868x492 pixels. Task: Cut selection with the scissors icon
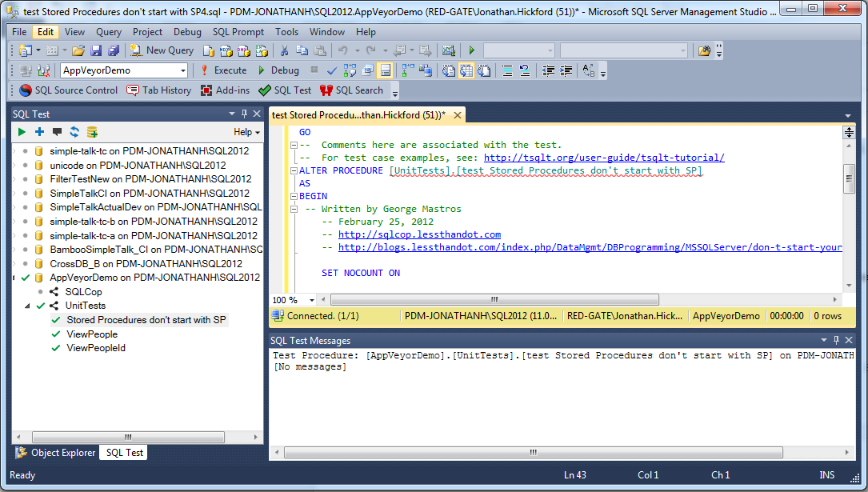click(x=284, y=51)
